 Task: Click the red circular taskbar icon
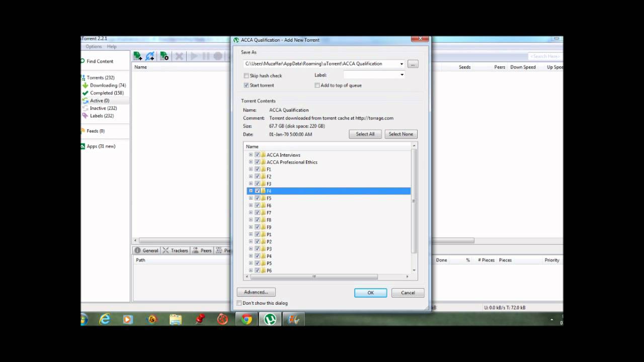click(x=223, y=319)
